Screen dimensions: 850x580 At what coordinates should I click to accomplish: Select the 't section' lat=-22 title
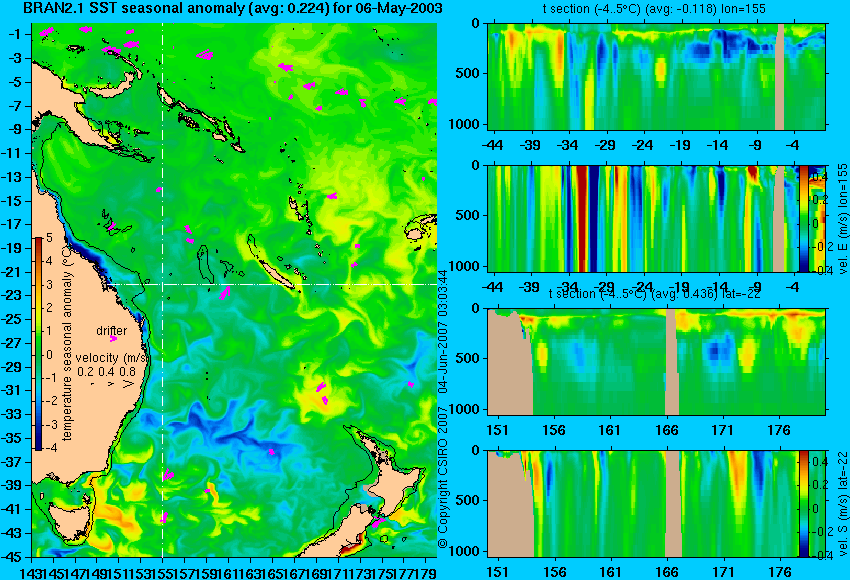pos(655,294)
